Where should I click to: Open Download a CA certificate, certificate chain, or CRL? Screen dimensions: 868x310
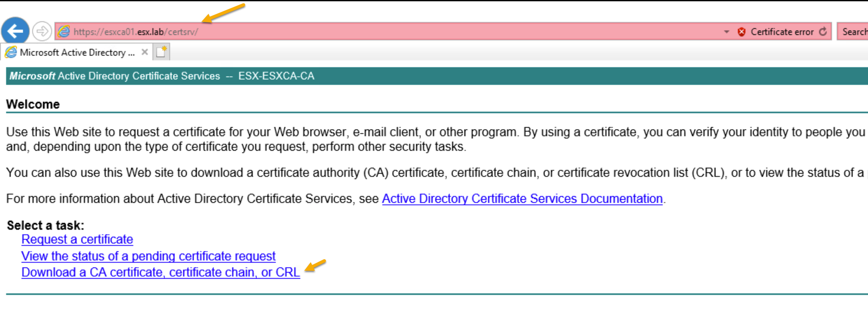coord(160,272)
